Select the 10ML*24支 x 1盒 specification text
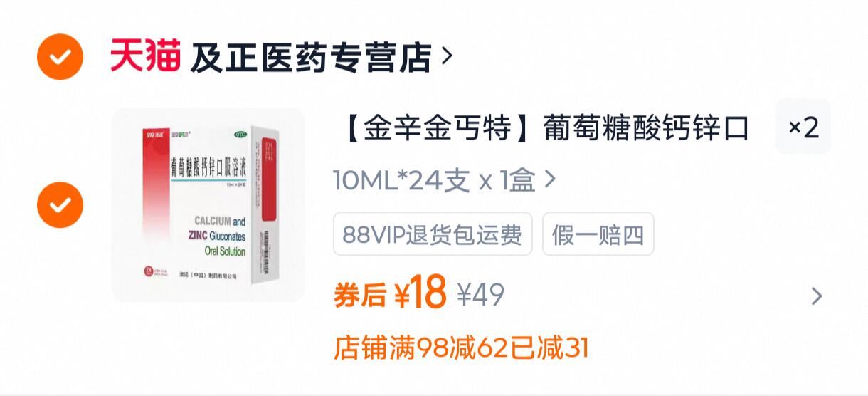 pos(435,181)
